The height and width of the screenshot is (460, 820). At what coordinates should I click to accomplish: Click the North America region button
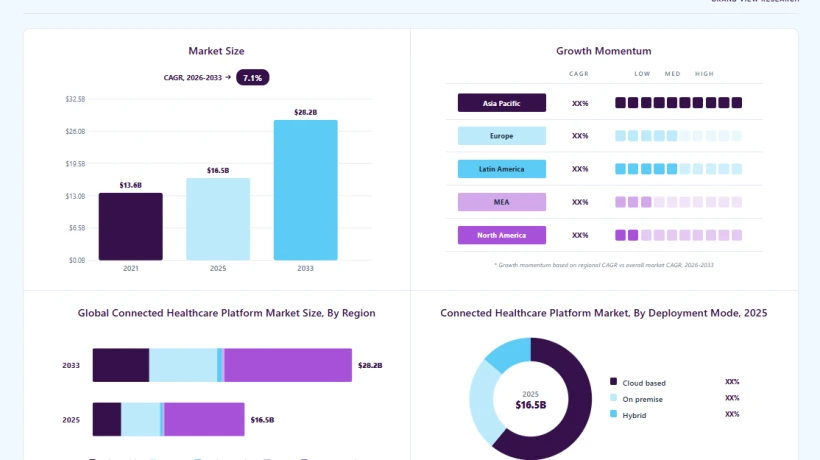click(x=502, y=235)
